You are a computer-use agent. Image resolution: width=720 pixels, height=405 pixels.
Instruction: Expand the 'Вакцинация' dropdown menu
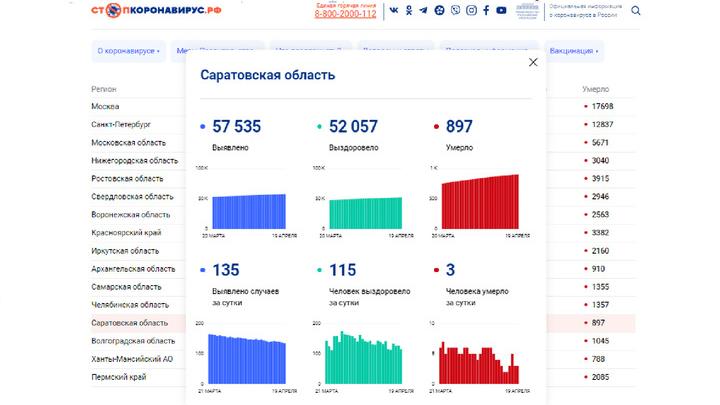[576, 50]
